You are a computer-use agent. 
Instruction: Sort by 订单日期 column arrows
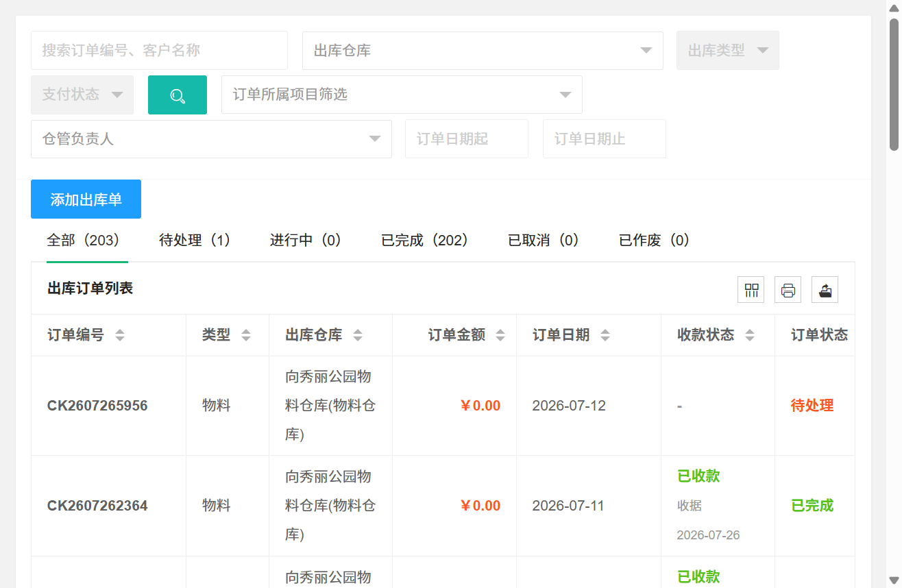(605, 335)
